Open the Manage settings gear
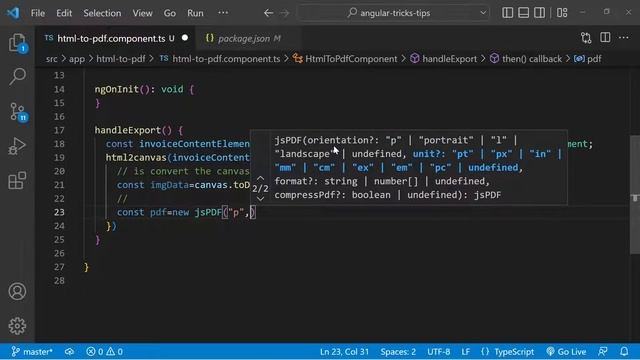The image size is (640, 360). click(17, 326)
